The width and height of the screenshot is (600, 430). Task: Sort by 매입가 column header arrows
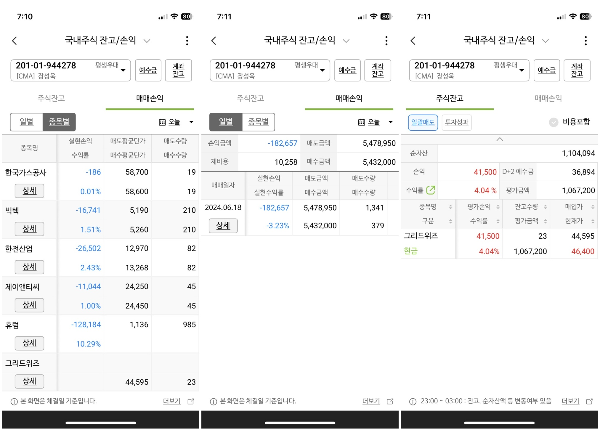point(593,207)
